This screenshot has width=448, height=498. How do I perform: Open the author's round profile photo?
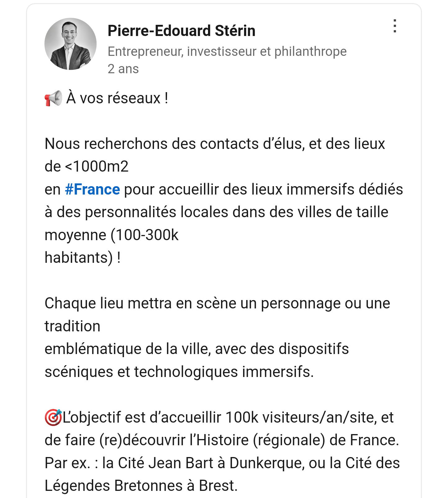click(x=70, y=44)
